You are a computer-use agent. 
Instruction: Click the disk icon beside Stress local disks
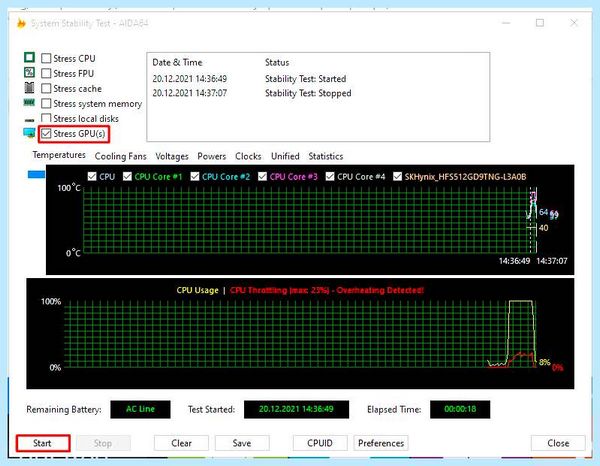click(x=29, y=120)
